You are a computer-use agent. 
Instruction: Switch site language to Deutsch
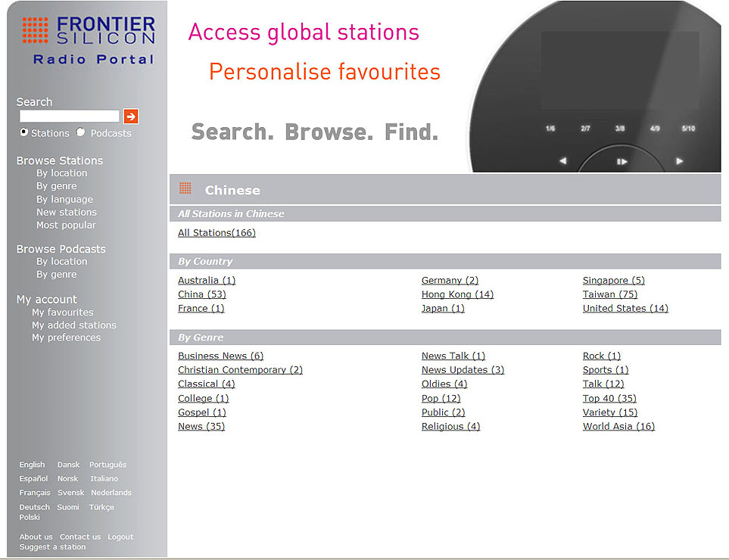pyautogui.click(x=34, y=507)
